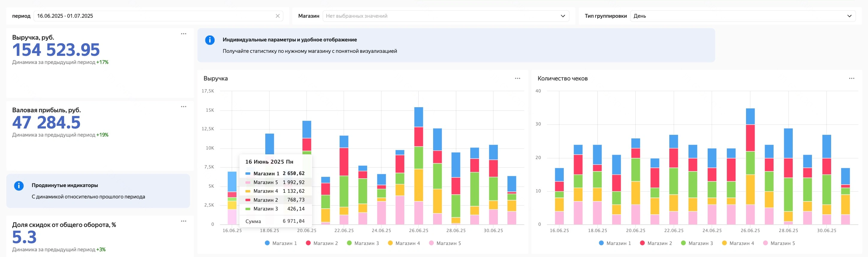Click the +19% dynamics indicator
Viewport: 868px width, 257px height.
point(103,135)
